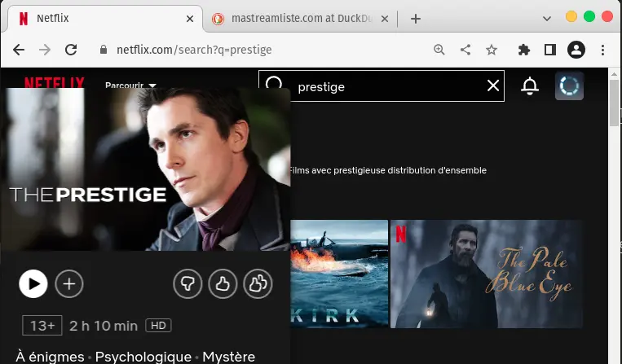Click the HD quality badge
This screenshot has width=622, height=364.
coord(158,326)
